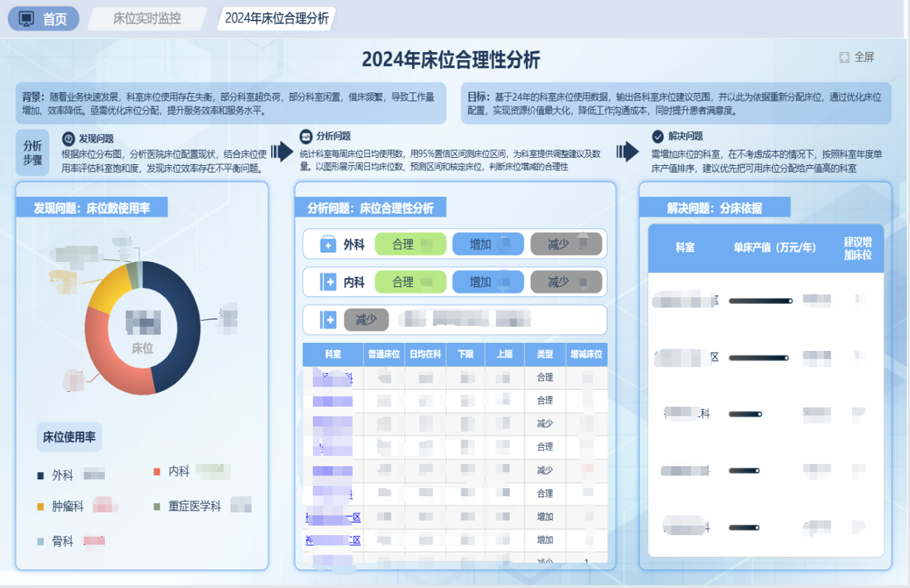Screen dimensions: 910x588
Task: Click the monitor icon beside 首页
Action: pos(26,19)
